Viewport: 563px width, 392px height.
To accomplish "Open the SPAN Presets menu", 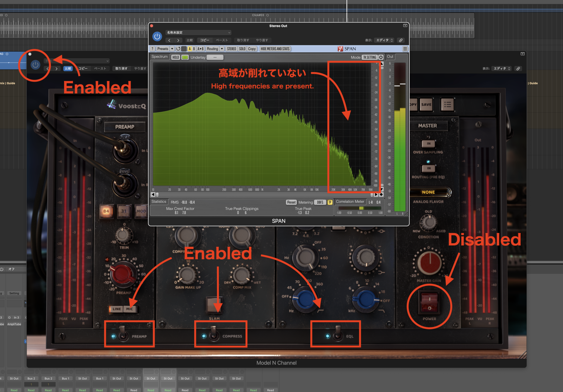I will coord(163,49).
